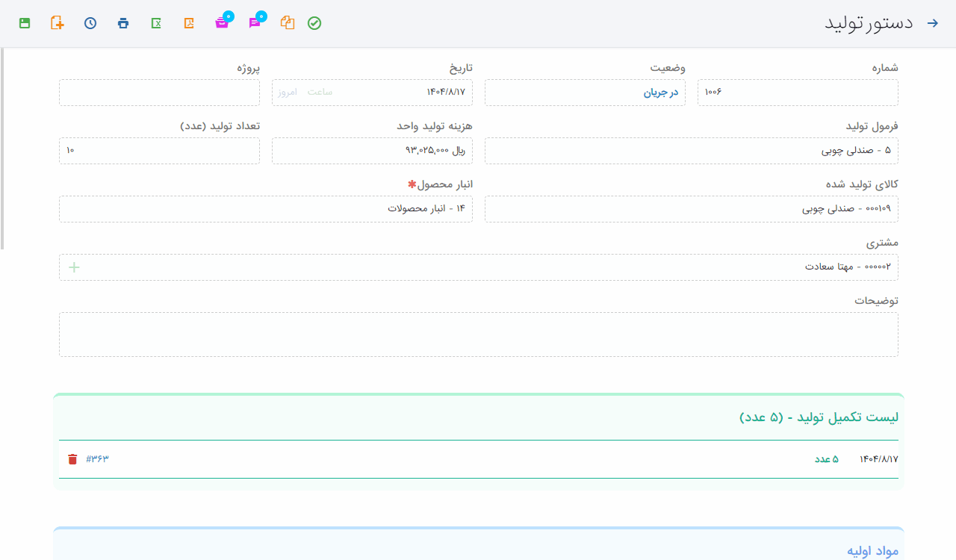Export the order to Excel
This screenshot has width=956, height=560.
pos(156,23)
